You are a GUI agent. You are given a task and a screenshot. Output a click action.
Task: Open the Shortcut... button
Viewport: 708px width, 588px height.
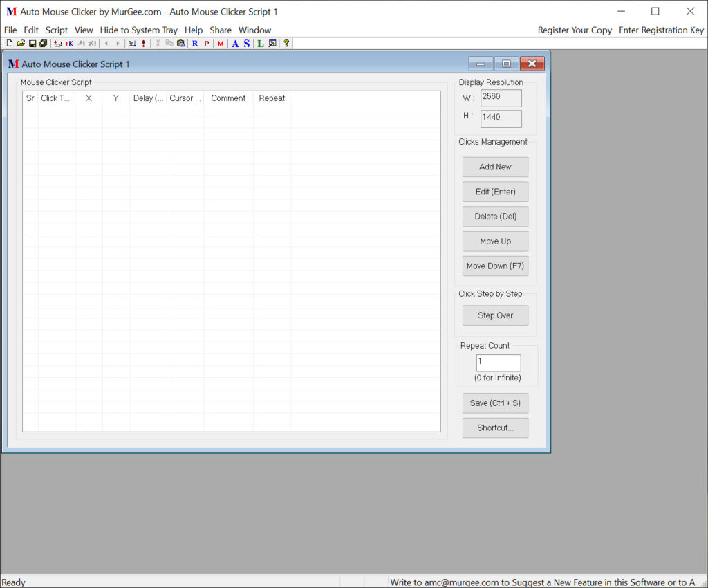point(495,428)
